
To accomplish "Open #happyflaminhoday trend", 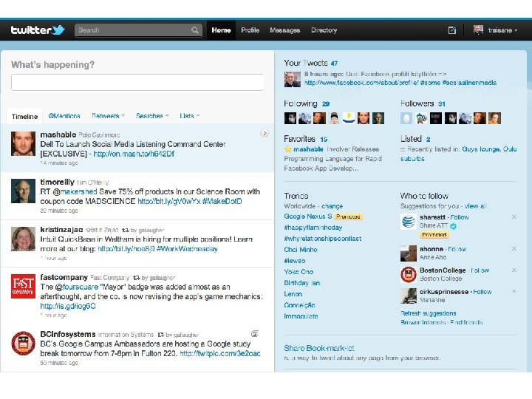I will [313, 228].
